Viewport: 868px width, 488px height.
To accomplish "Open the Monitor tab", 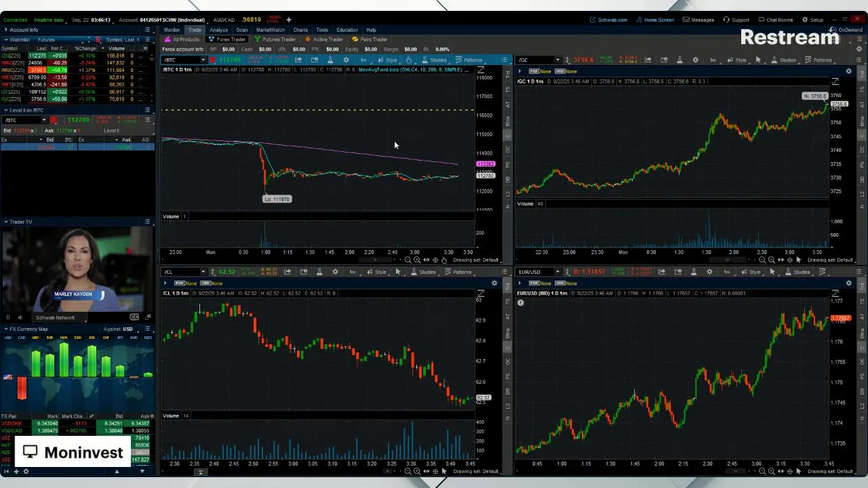I will (172, 30).
